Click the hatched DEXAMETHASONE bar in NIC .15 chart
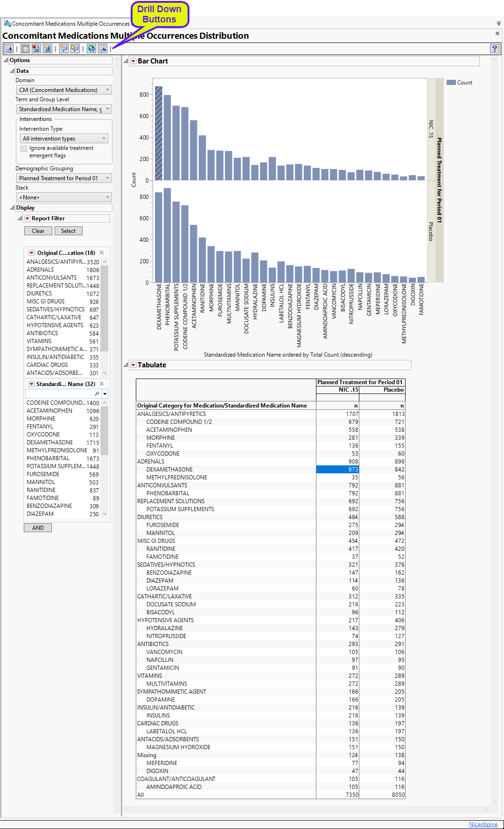This screenshot has height=829, width=504. click(159, 133)
